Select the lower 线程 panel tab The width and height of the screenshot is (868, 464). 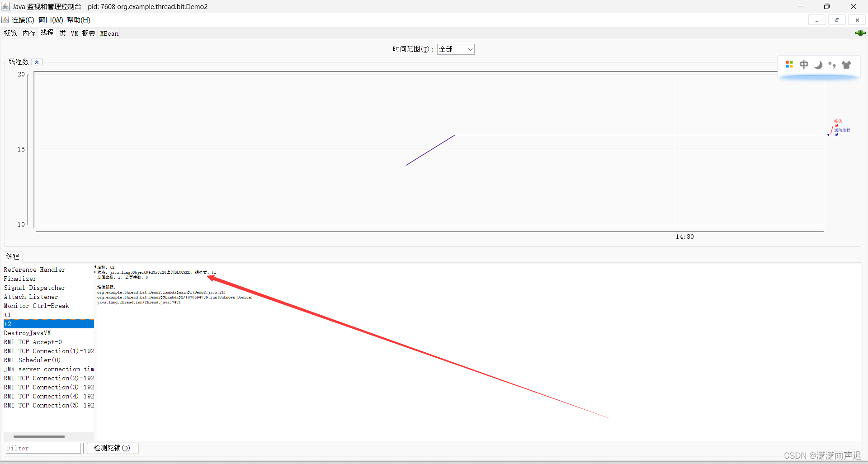click(x=13, y=256)
